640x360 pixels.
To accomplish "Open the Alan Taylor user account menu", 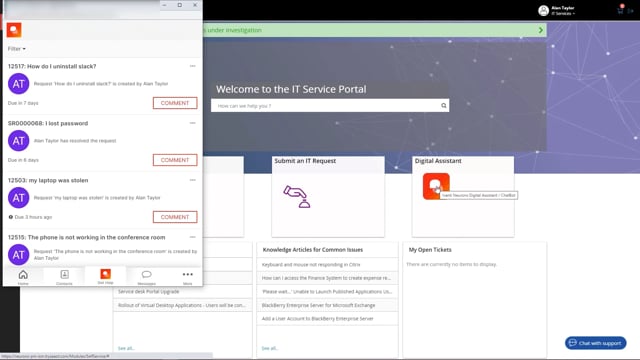I will coord(563,11).
